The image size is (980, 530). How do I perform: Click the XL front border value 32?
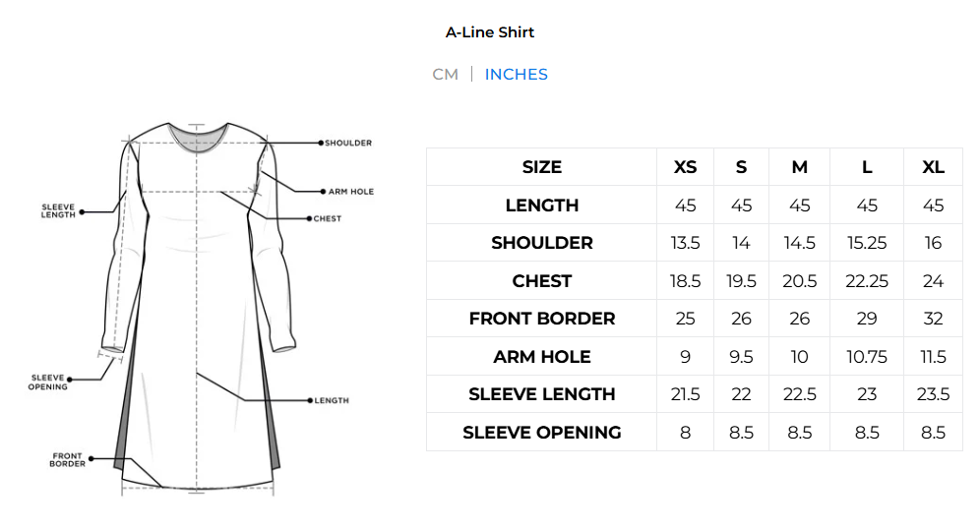[x=933, y=319]
